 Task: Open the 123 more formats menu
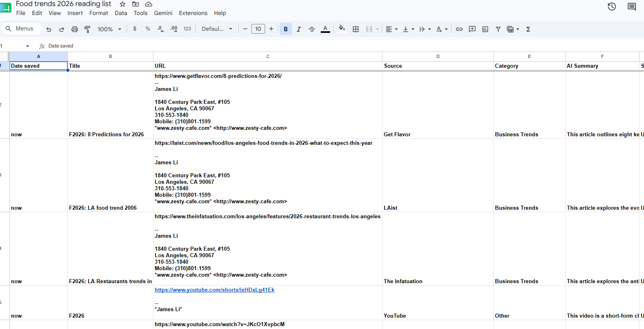[x=187, y=29]
